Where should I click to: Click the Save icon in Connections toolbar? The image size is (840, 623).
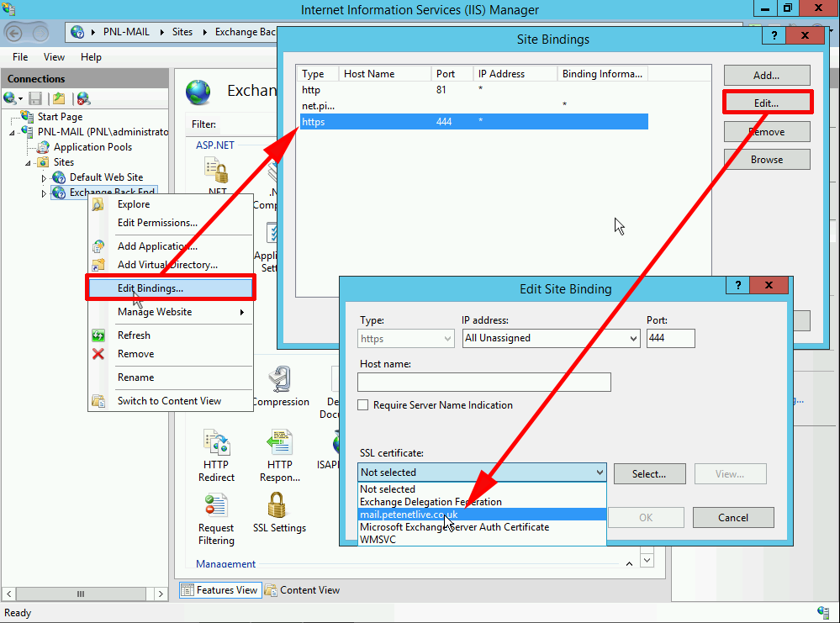35,98
